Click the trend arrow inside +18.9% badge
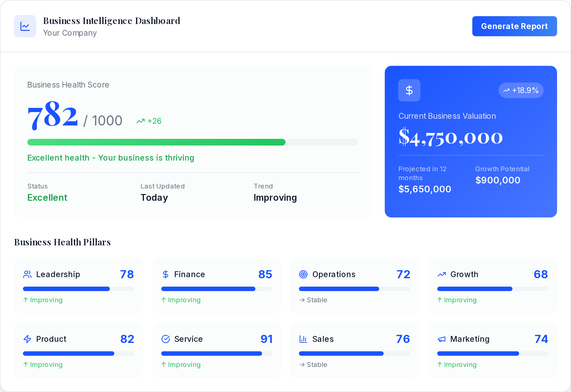Image resolution: width=571 pixels, height=392 pixels. tap(506, 90)
